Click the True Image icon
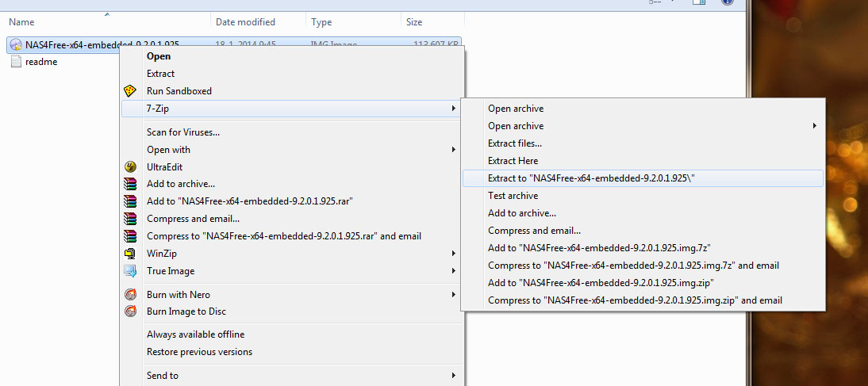Viewport: 868px width, 386px height. [130, 271]
